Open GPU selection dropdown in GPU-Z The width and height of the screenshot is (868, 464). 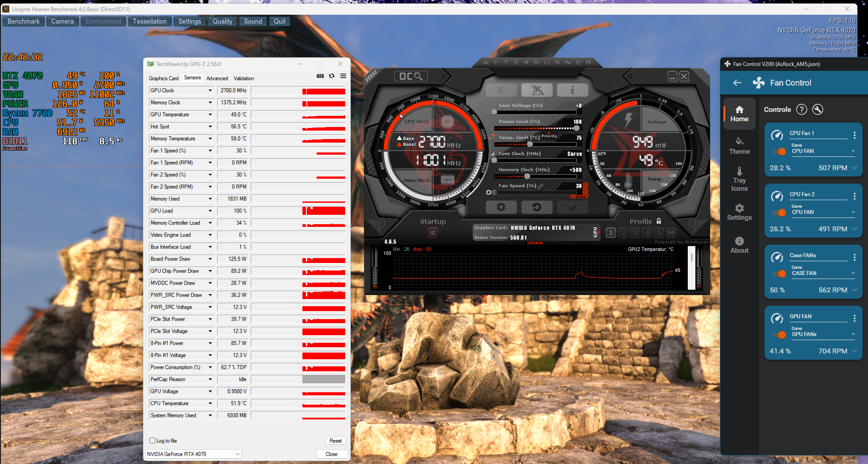pyautogui.click(x=194, y=454)
